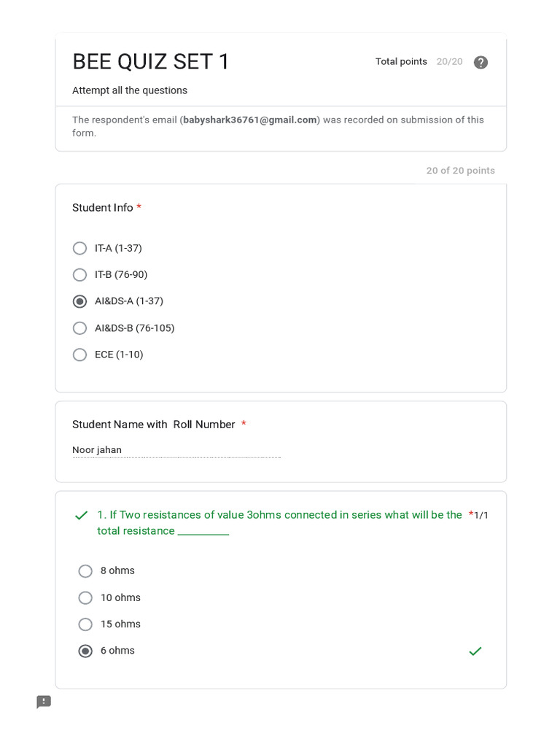Click the Student Name with Roll Number field

click(176, 450)
